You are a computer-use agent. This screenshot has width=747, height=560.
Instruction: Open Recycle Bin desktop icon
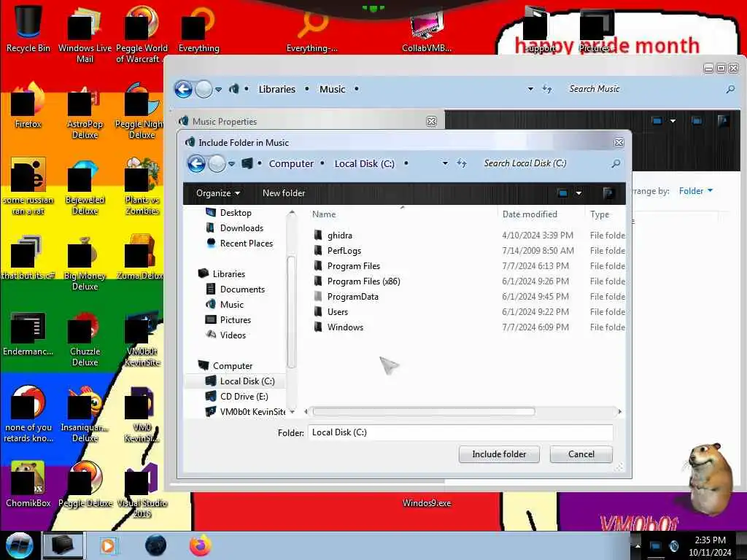pyautogui.click(x=28, y=27)
